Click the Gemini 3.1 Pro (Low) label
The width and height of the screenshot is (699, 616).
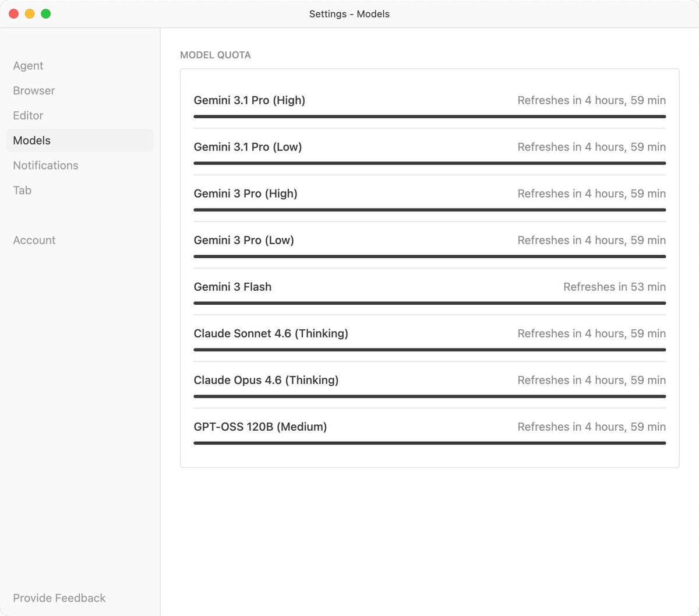point(248,147)
